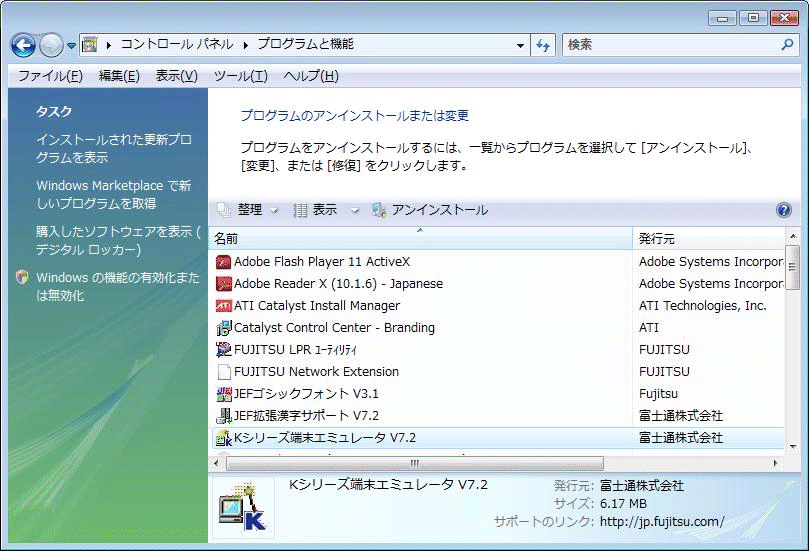
Task: Open Windows の機能の有効化または無効化 link
Action: [118, 286]
